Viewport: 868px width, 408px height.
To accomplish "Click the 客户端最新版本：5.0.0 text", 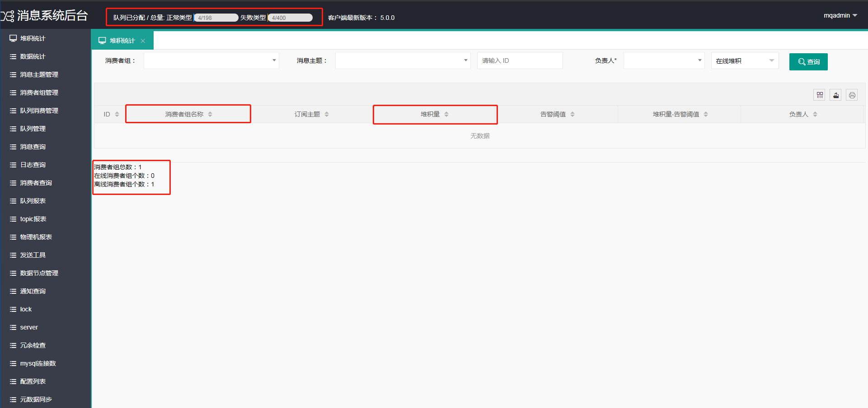I will [x=361, y=18].
